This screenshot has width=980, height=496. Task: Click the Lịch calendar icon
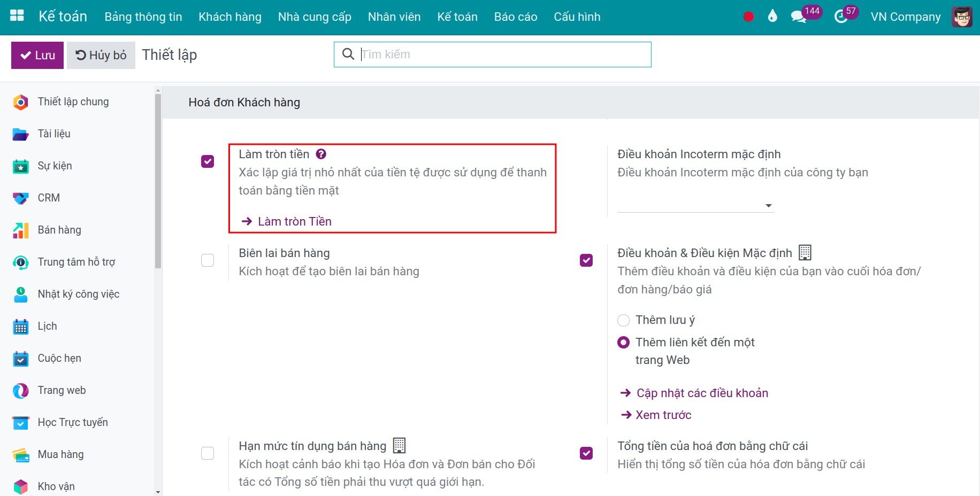pos(20,327)
